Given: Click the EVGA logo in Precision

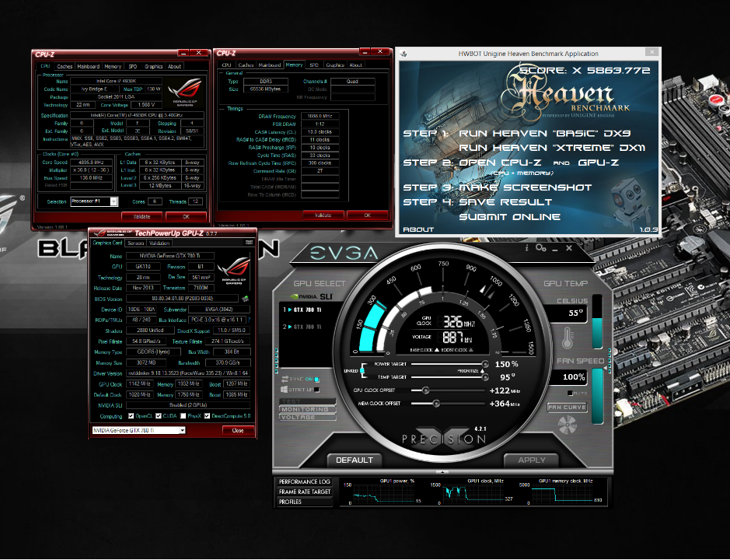Looking at the screenshot, I should [x=344, y=253].
